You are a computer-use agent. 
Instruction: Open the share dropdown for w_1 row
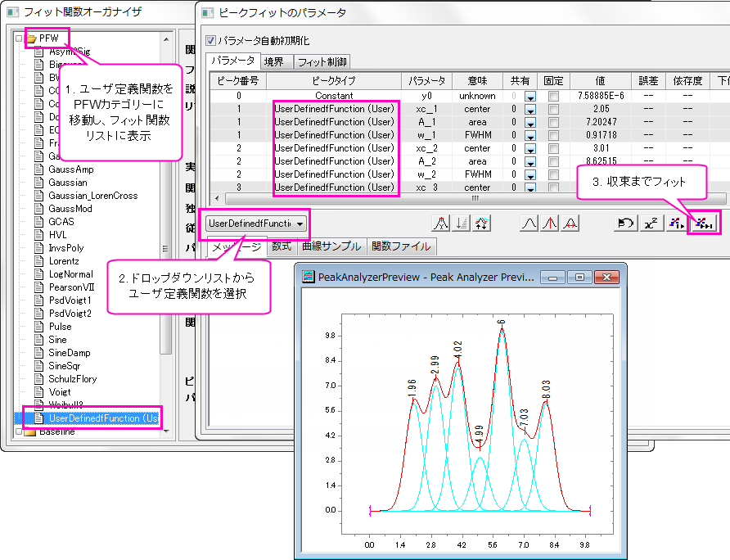529,135
